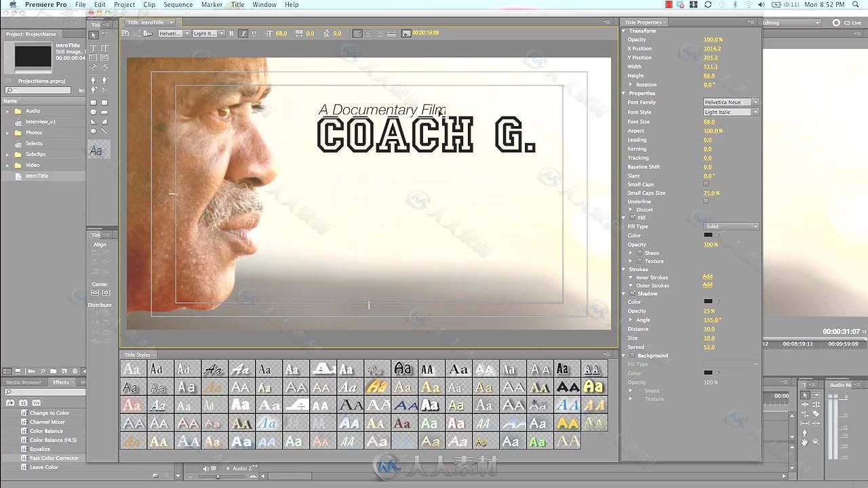Open the toolbar font style dropdown
Image resolution: width=868 pixels, height=488 pixels.
pyautogui.click(x=208, y=33)
